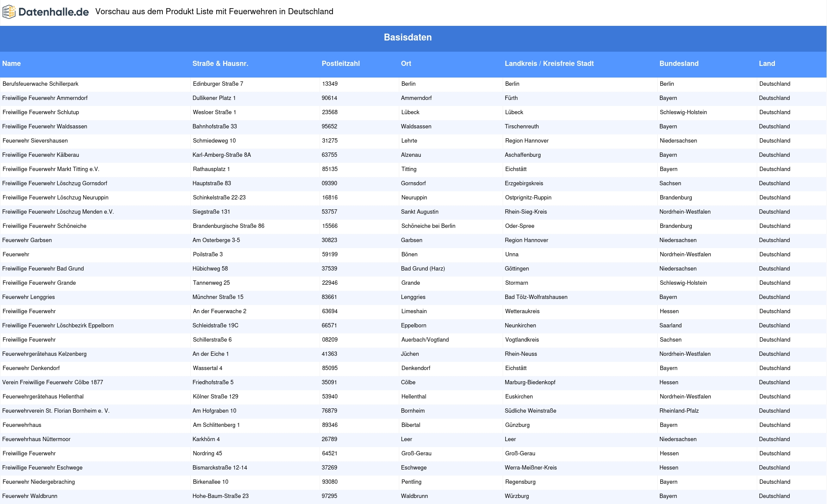The image size is (827, 504).
Task: Click Landkreis cell Bad Tölz-Wolfratshausen
Action: [536, 297]
